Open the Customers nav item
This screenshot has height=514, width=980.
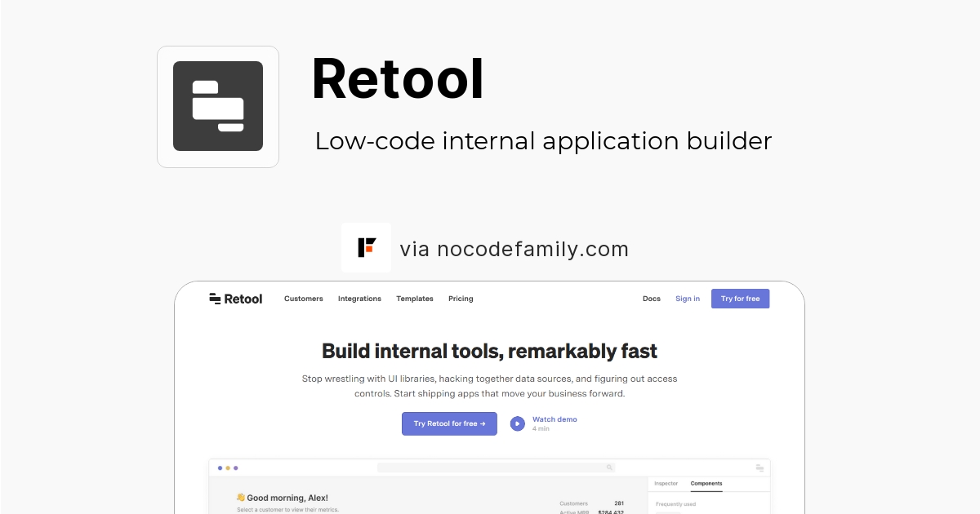(303, 299)
